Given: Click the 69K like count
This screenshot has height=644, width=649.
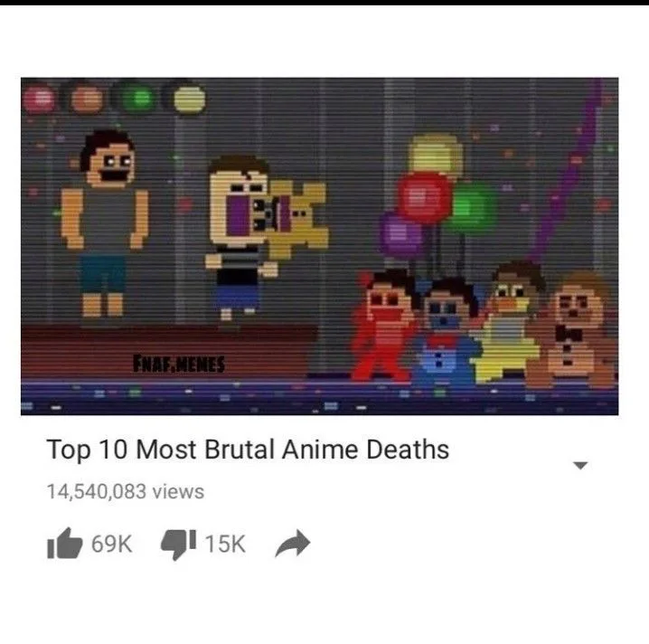Looking at the screenshot, I should point(112,544).
